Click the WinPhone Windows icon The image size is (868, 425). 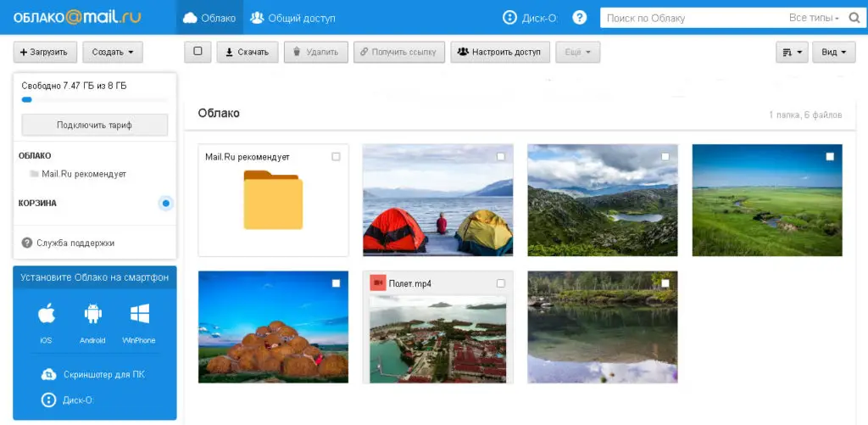point(139,315)
